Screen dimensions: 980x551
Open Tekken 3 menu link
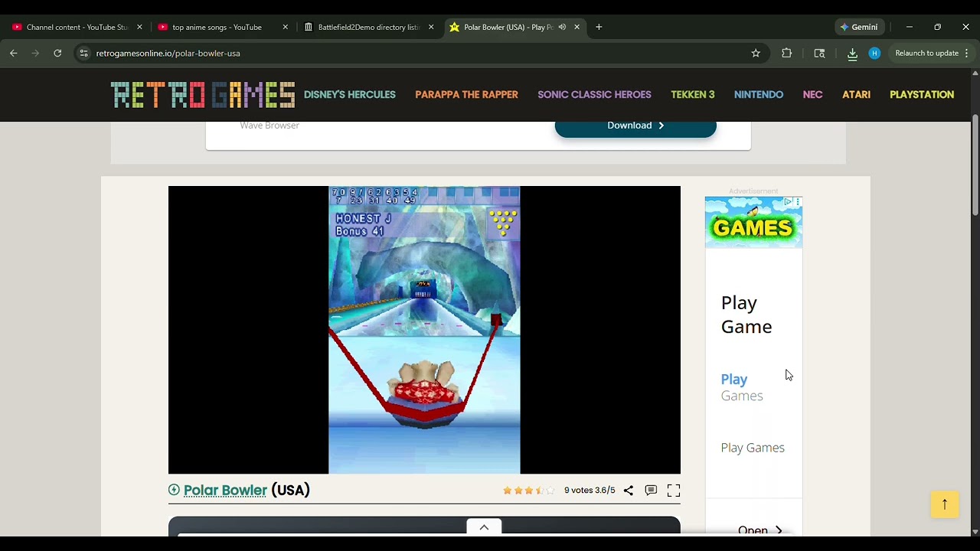click(x=693, y=95)
